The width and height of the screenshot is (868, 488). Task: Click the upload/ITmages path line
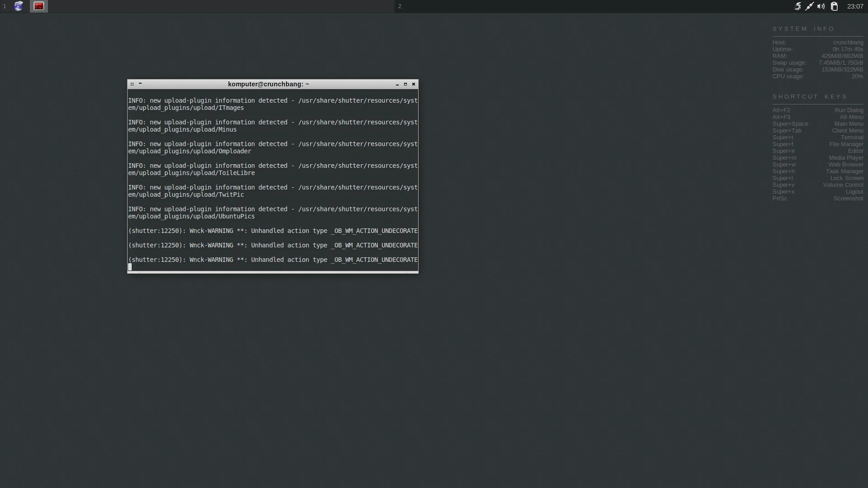click(186, 108)
